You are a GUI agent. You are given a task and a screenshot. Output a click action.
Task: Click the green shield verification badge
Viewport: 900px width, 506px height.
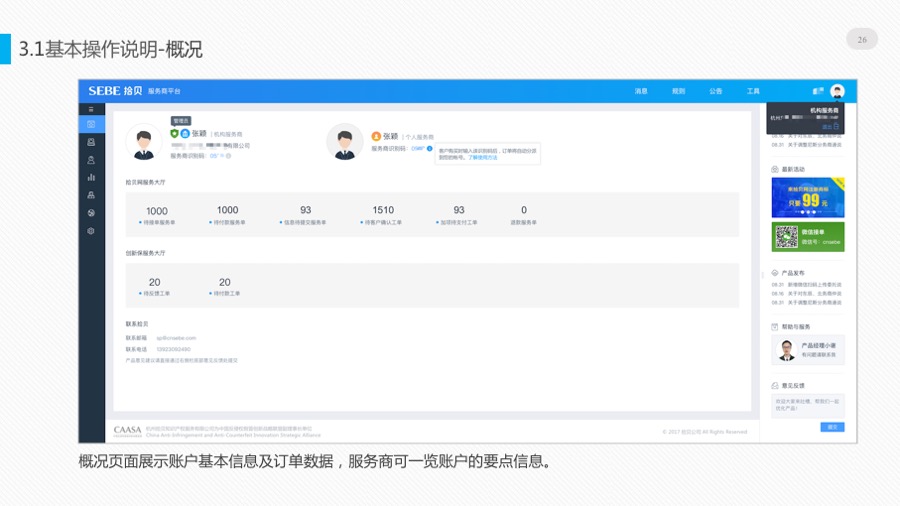[174, 134]
